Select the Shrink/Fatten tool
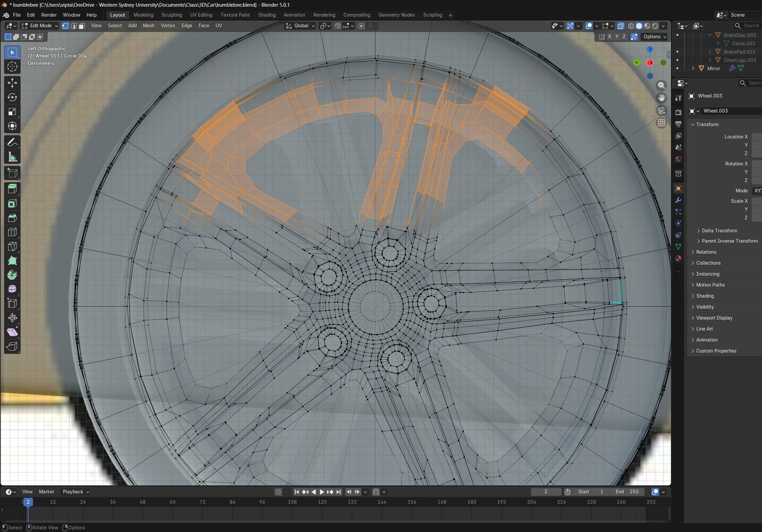The image size is (762, 532). (12, 318)
